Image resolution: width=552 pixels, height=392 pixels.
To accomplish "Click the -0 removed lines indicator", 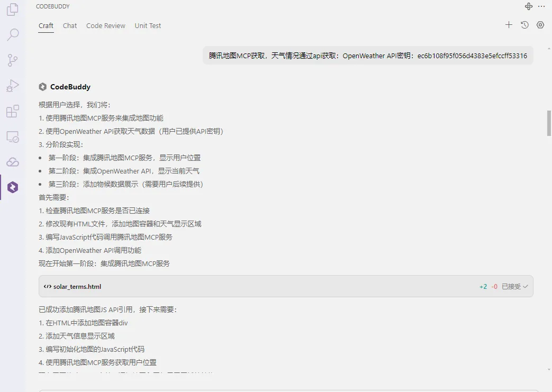I will tap(494, 286).
